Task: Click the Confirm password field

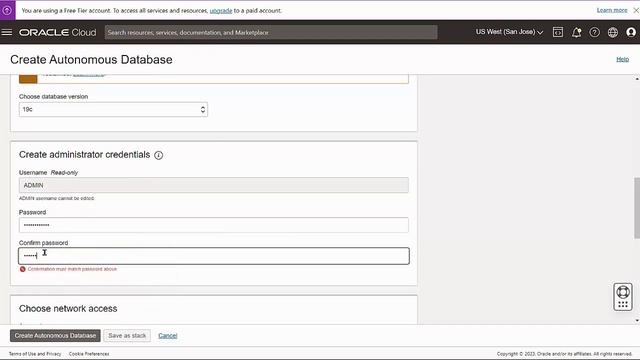Action: [x=213, y=256]
